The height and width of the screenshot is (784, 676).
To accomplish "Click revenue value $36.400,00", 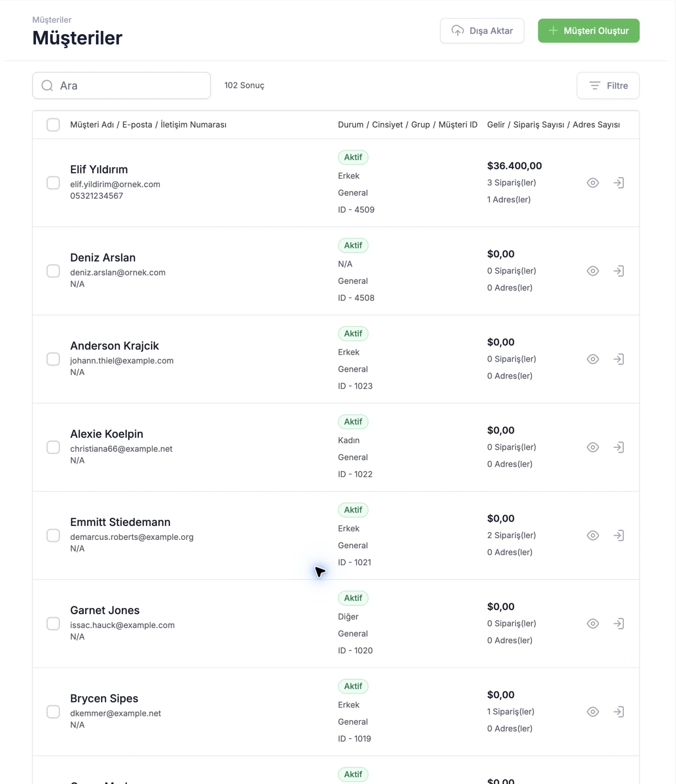I will [514, 166].
